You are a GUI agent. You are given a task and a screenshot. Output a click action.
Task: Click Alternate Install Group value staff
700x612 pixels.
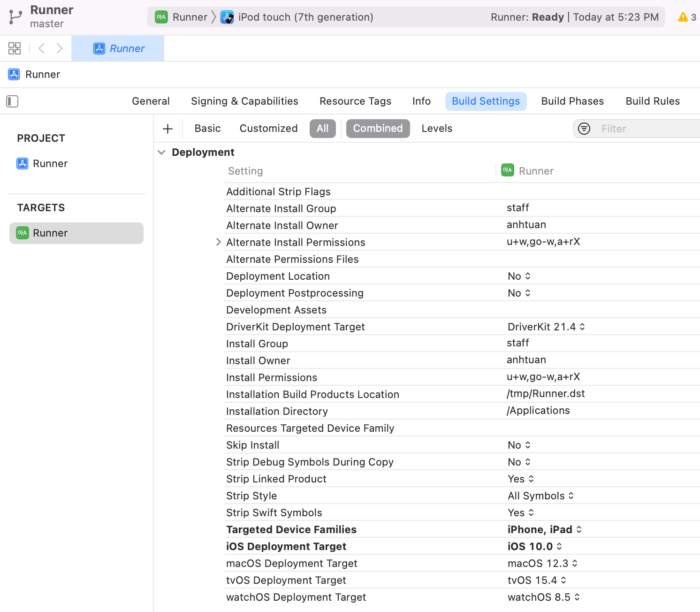[x=518, y=208]
